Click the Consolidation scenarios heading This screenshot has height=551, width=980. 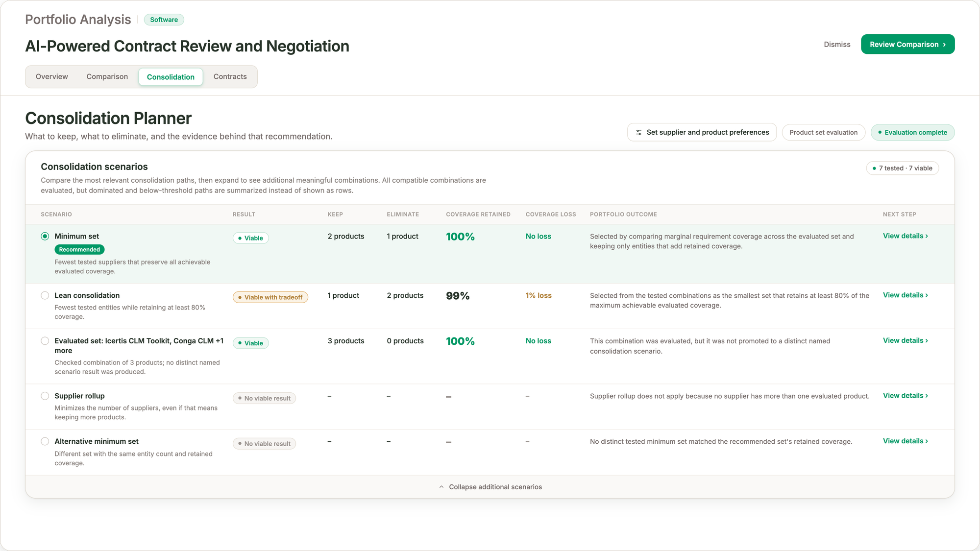(x=94, y=167)
